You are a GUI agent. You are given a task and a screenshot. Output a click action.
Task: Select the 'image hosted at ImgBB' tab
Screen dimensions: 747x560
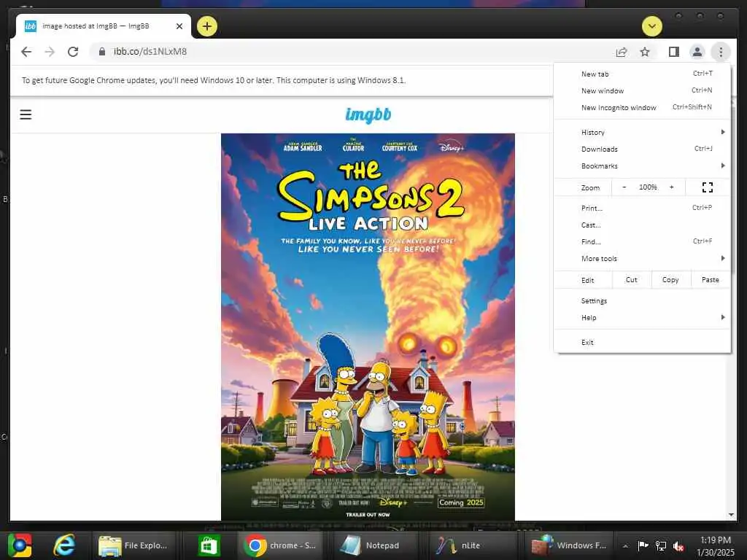(x=104, y=26)
